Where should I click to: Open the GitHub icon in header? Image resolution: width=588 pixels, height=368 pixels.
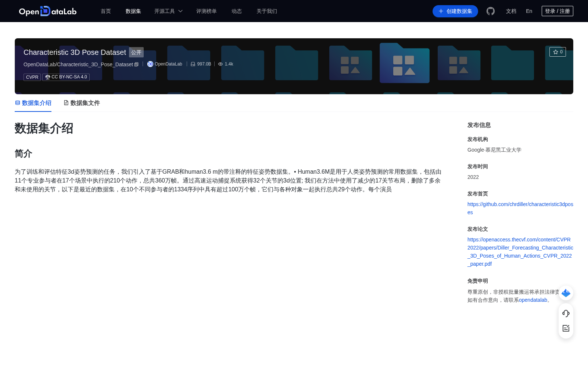point(491,11)
